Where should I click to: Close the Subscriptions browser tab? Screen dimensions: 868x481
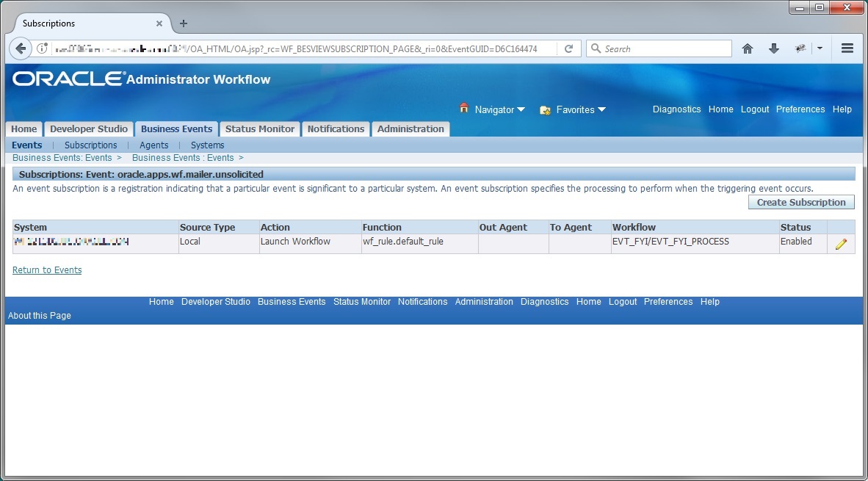click(x=159, y=23)
